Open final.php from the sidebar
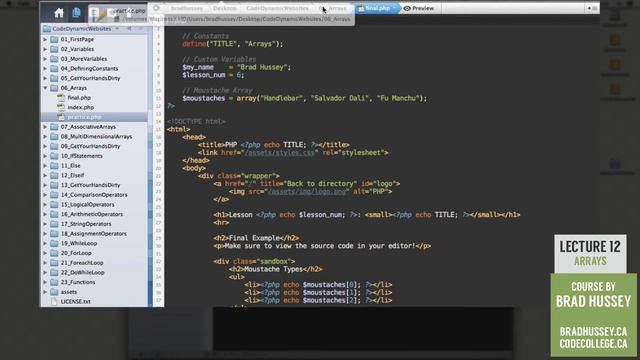The width and height of the screenshot is (640, 360). 79,98
